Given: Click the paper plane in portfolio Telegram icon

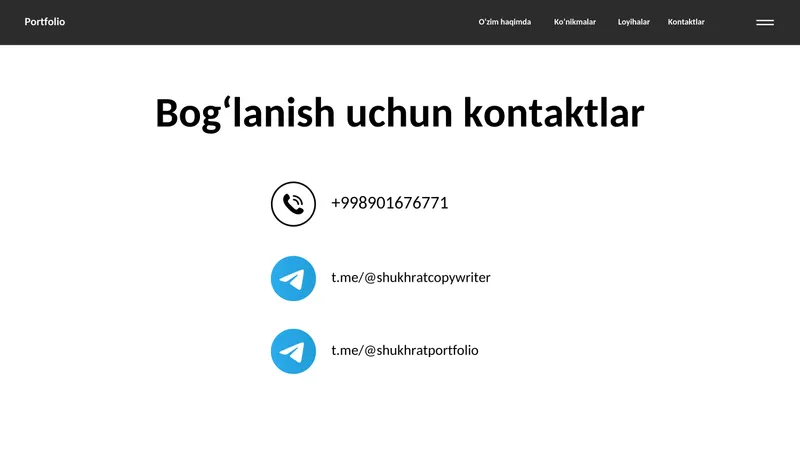Looking at the screenshot, I should pos(292,352).
